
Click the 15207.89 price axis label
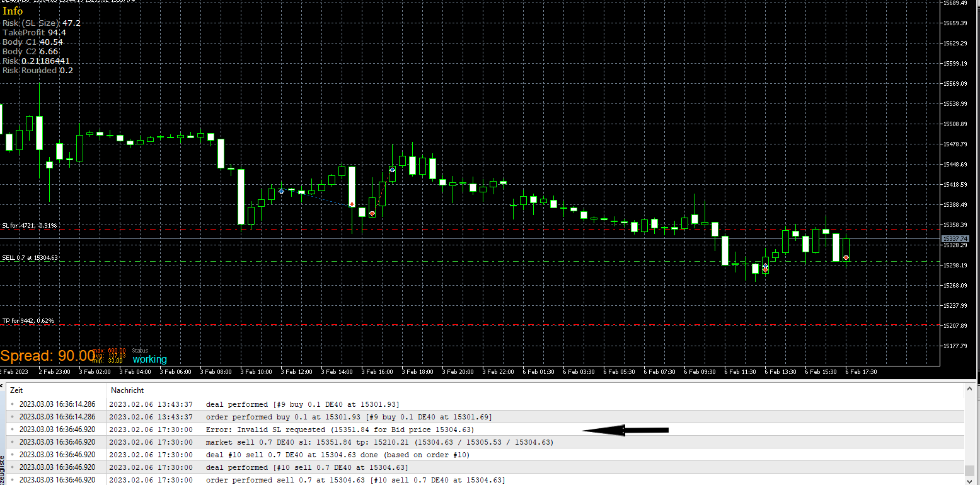[955, 326]
